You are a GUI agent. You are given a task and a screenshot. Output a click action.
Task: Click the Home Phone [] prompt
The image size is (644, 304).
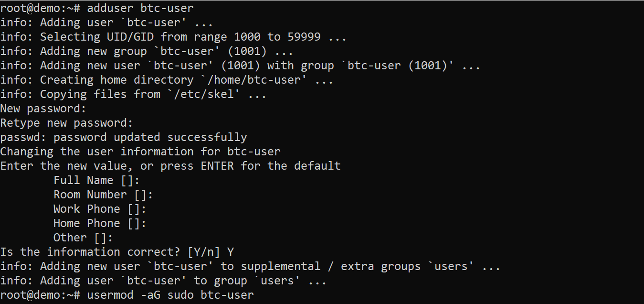[100, 223]
